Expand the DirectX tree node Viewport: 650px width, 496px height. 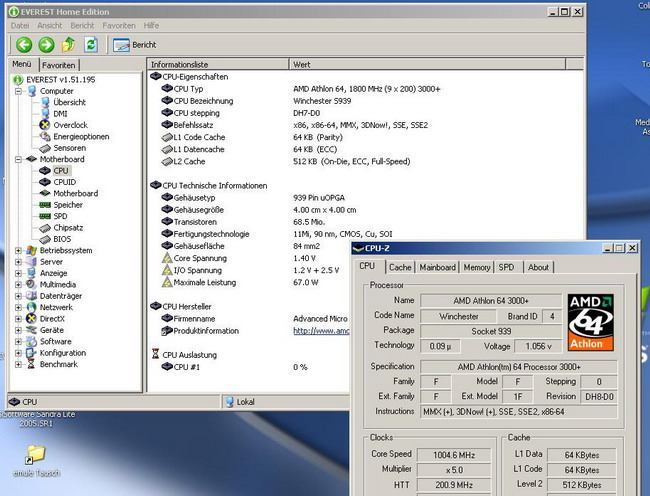(18, 319)
